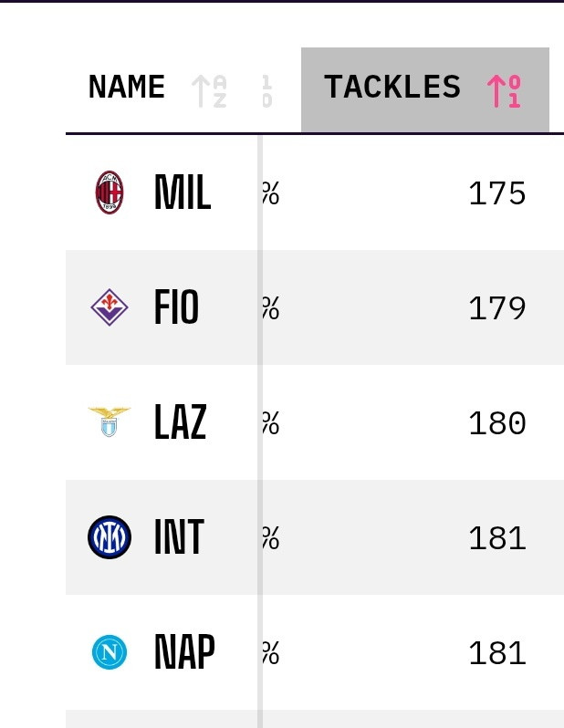Click the AC Milan club crest

click(110, 192)
